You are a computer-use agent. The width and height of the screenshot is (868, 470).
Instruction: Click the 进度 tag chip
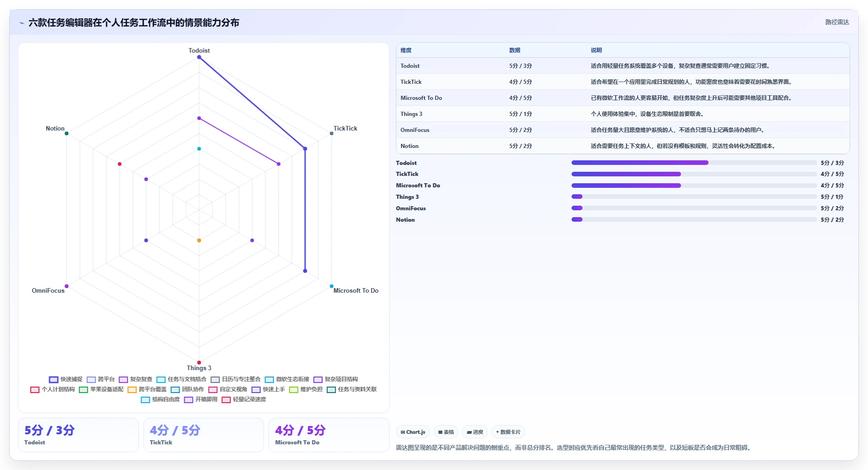(x=475, y=432)
